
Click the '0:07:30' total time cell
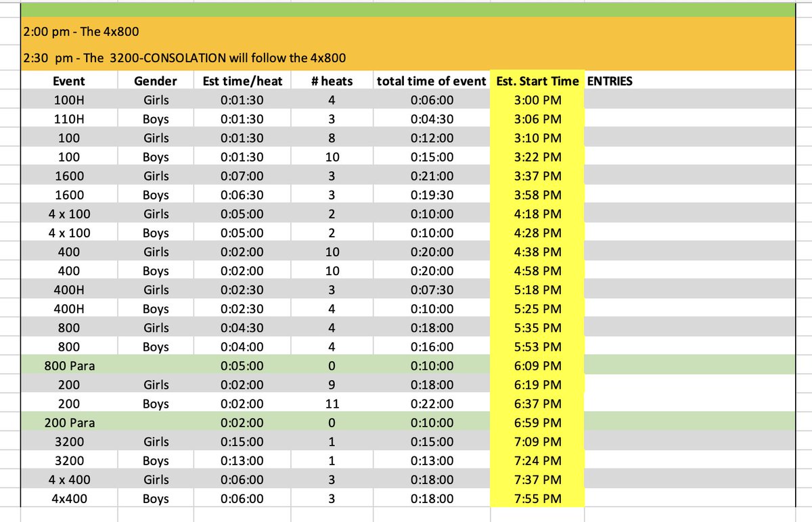coord(432,290)
